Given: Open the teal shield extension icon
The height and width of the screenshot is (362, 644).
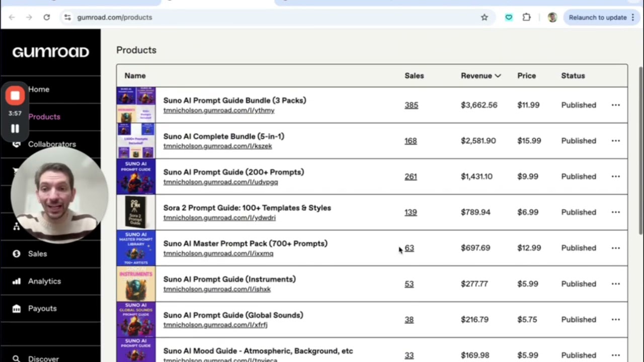Looking at the screenshot, I should click(x=509, y=17).
